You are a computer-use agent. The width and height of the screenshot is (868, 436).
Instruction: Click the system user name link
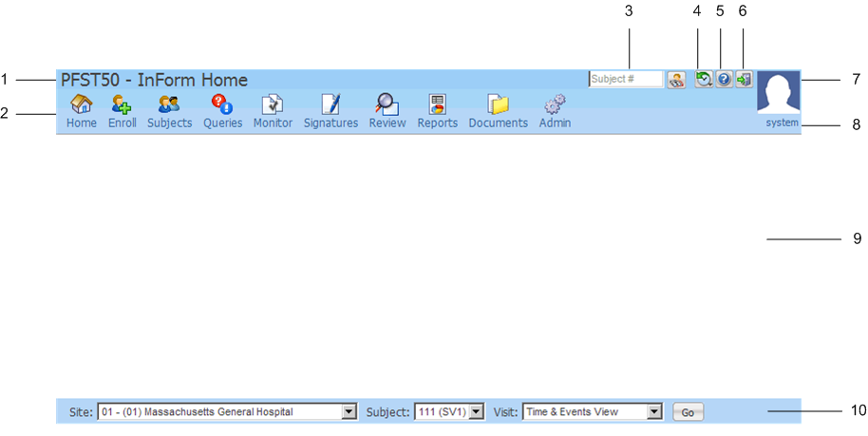pyautogui.click(x=783, y=123)
